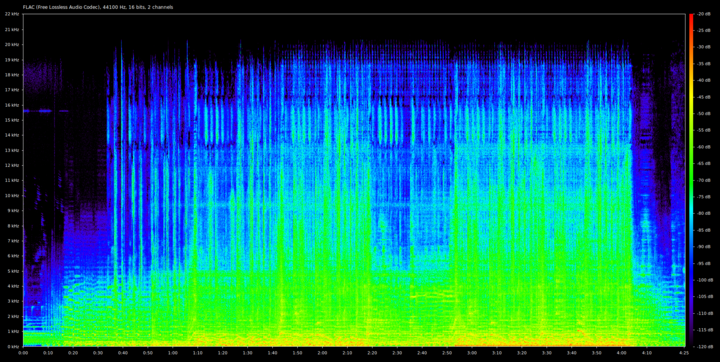Click the 19 kHz frequency axis label
This screenshot has height=362, width=720.
tap(11, 60)
